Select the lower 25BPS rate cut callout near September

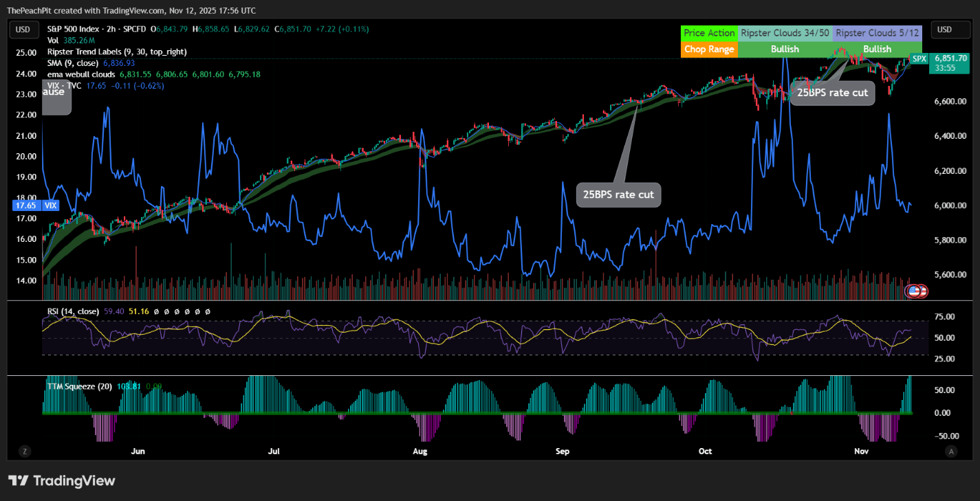[x=618, y=194]
